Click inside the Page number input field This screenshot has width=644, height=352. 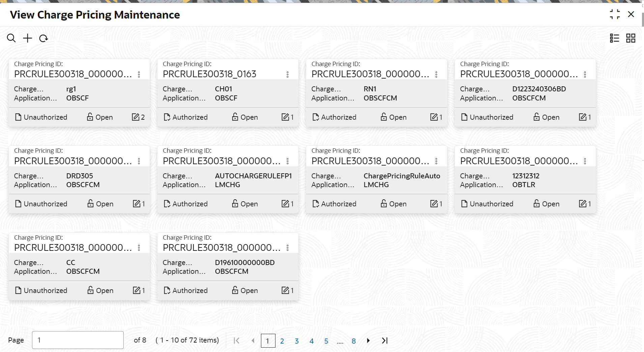[78, 340]
